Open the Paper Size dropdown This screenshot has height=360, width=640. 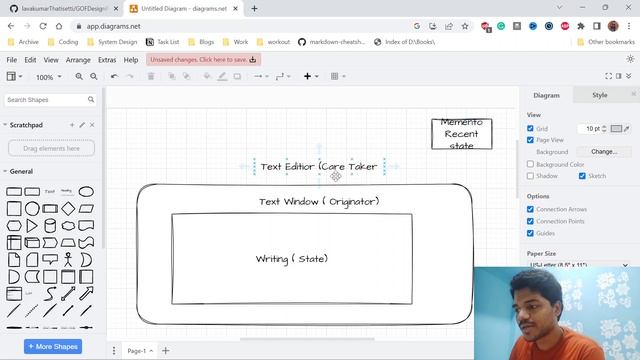coord(578,264)
